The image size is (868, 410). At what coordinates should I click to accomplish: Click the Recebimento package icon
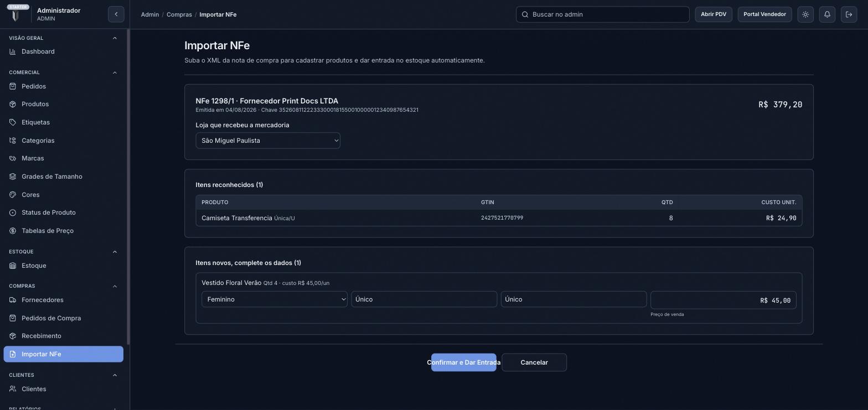[x=13, y=336]
